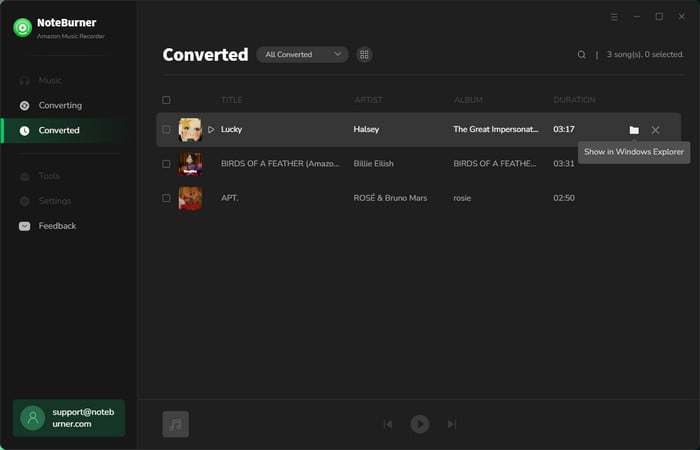This screenshot has height=450, width=700.
Task: Select the BIRDS OF A FEATHER checkbox
Action: [x=166, y=164]
